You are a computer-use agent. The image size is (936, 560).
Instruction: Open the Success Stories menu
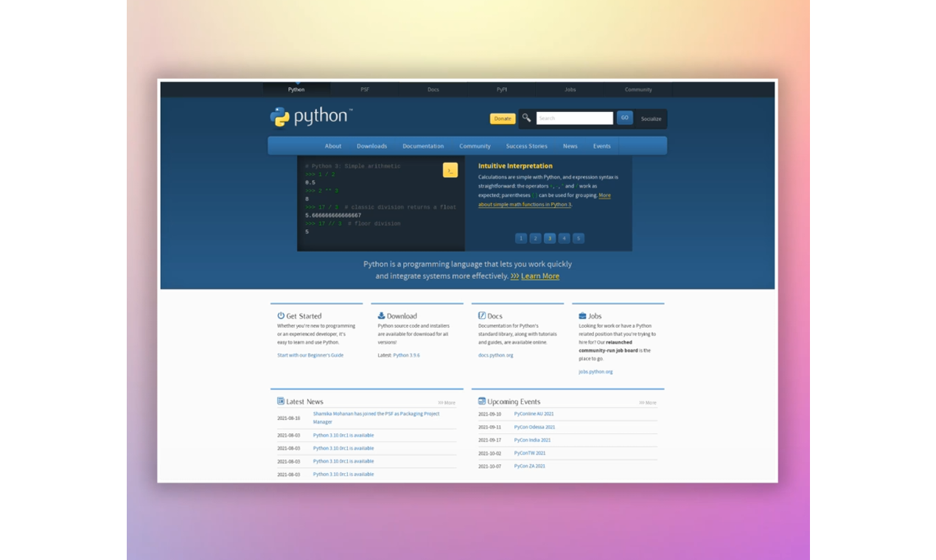pyautogui.click(x=527, y=146)
